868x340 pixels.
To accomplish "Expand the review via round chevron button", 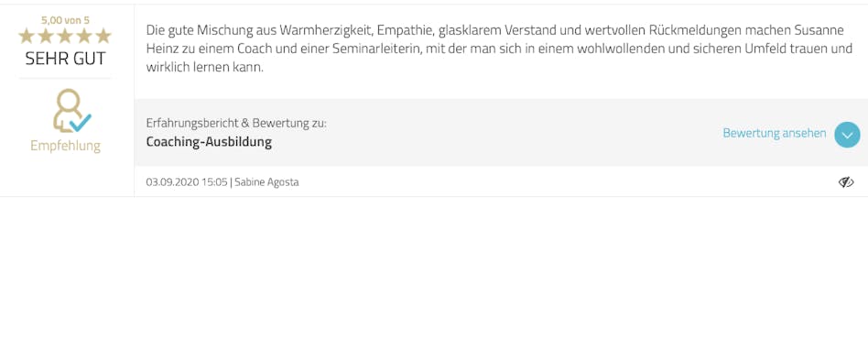I will pyautogui.click(x=847, y=135).
